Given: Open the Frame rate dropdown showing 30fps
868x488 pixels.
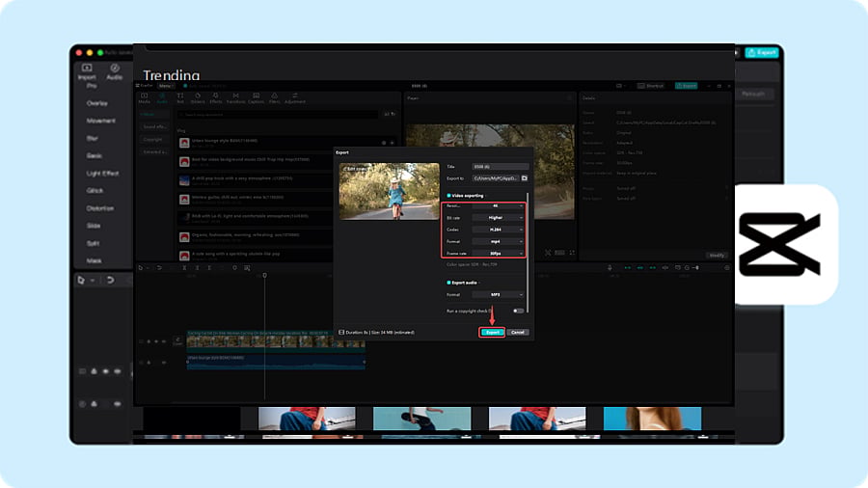Looking at the screenshot, I should pyautogui.click(x=498, y=254).
